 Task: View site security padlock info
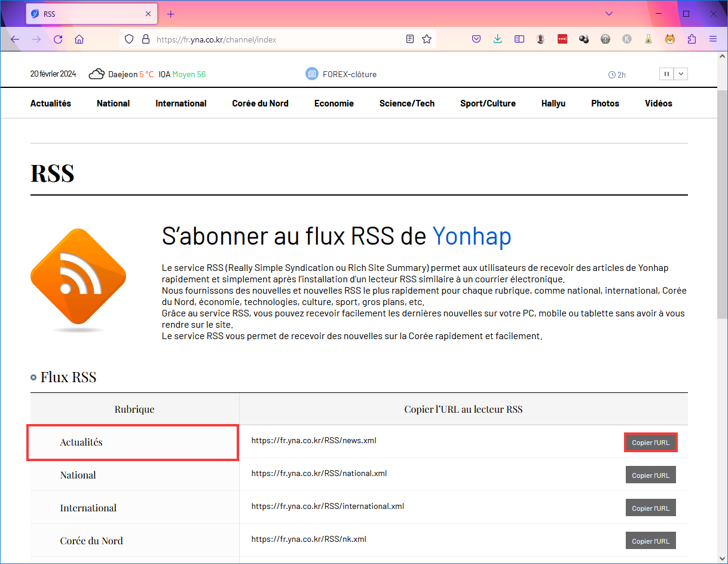(145, 39)
